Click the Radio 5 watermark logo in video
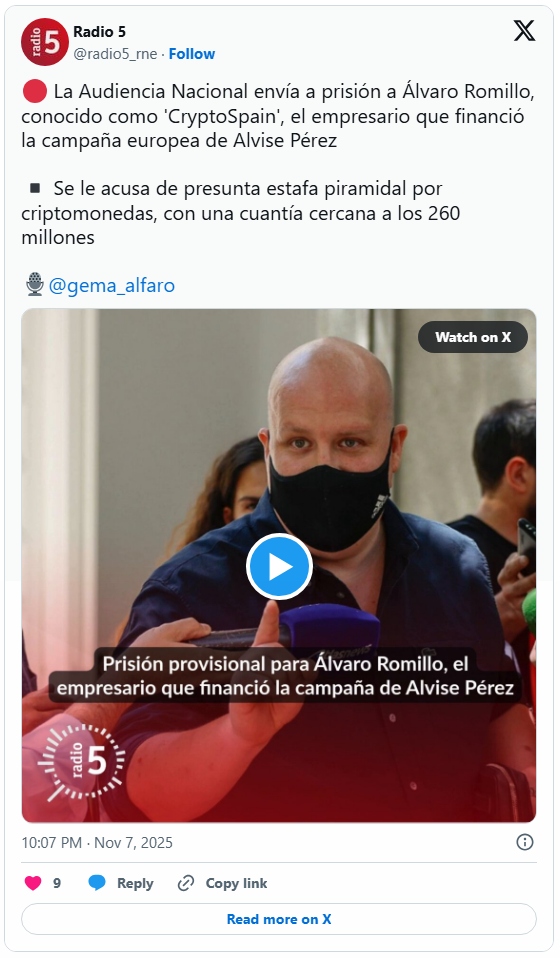The width and height of the screenshot is (560, 958). point(81,762)
